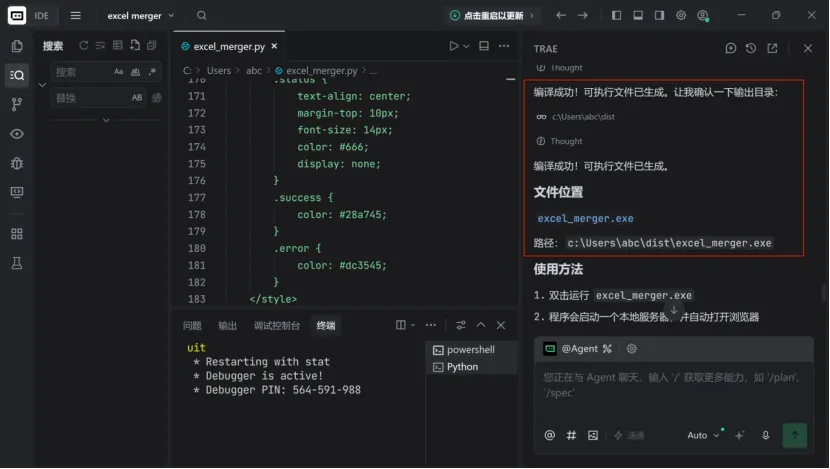Viewport: 830px width, 469px height.
Task: Maximize the terminal panel chevron
Action: (x=481, y=325)
